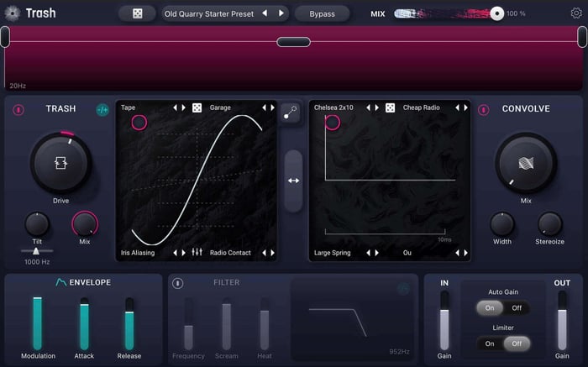Randomize the Trash XY pad dice

[x=197, y=108]
